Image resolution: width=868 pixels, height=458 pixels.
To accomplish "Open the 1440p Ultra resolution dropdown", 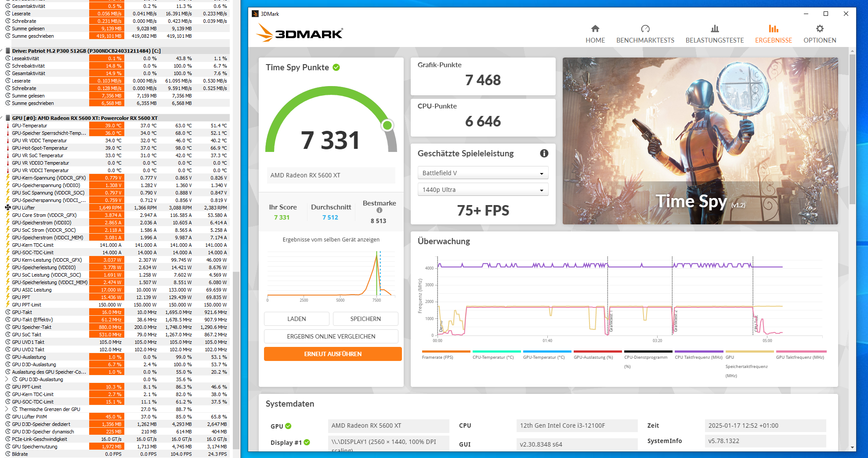I will [x=483, y=190].
